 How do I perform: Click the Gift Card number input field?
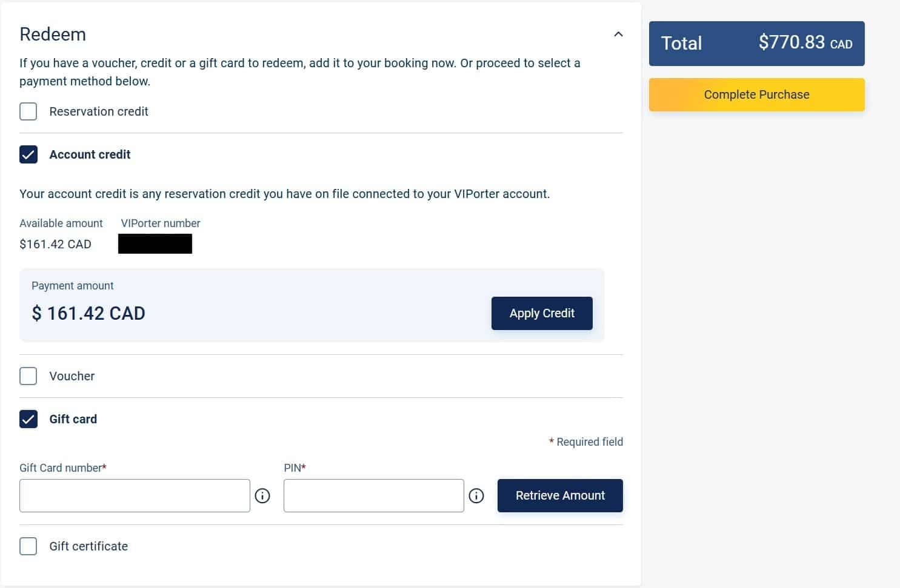coord(135,495)
